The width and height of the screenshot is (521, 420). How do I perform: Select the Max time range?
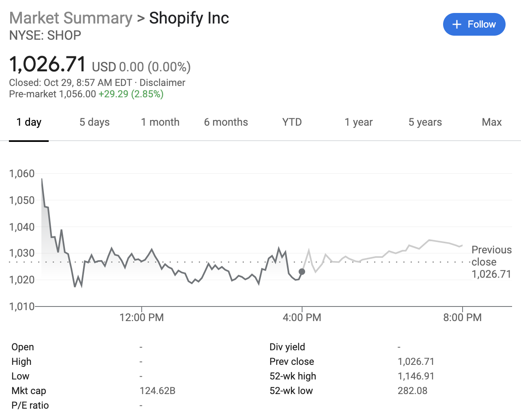pyautogui.click(x=491, y=122)
